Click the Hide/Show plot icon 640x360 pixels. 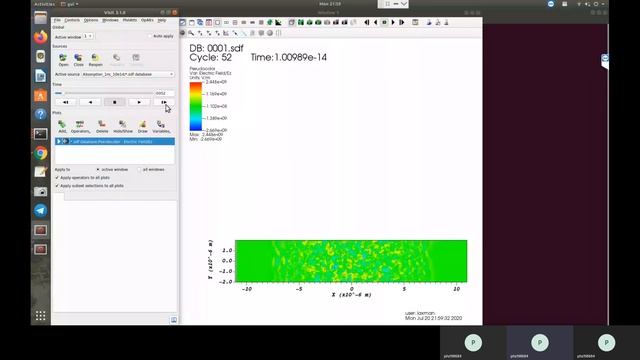pyautogui.click(x=123, y=127)
